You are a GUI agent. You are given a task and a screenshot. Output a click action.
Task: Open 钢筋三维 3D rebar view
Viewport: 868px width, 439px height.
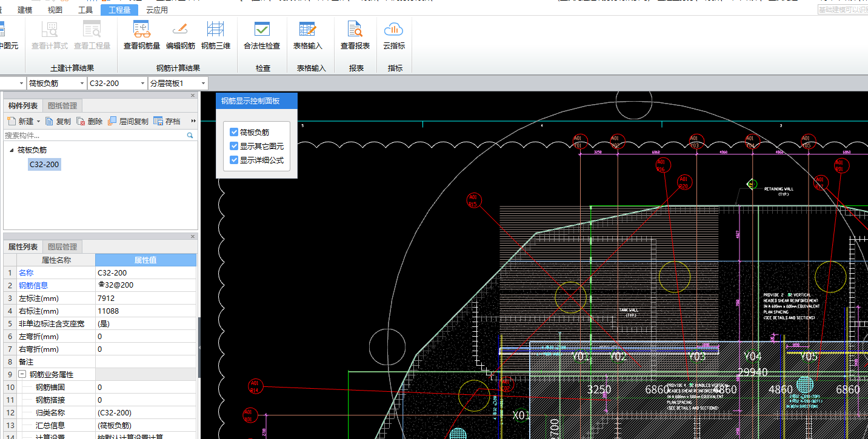pyautogui.click(x=216, y=35)
